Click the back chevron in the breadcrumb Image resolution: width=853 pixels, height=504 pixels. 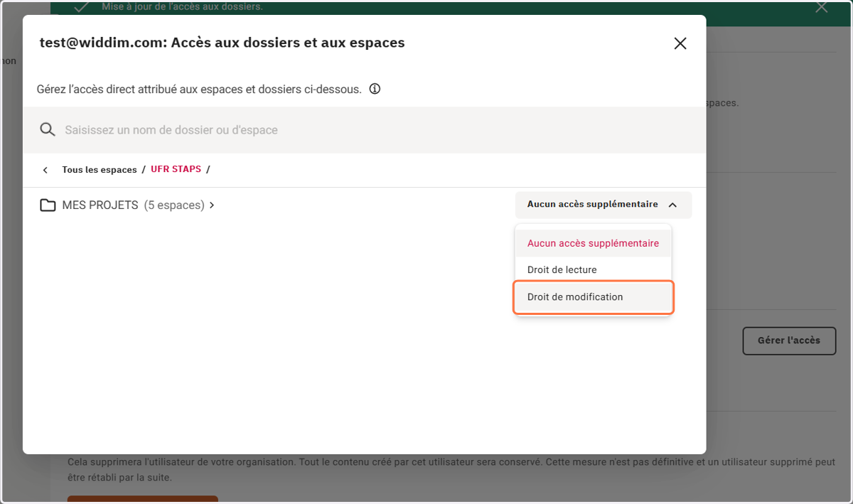pos(45,170)
